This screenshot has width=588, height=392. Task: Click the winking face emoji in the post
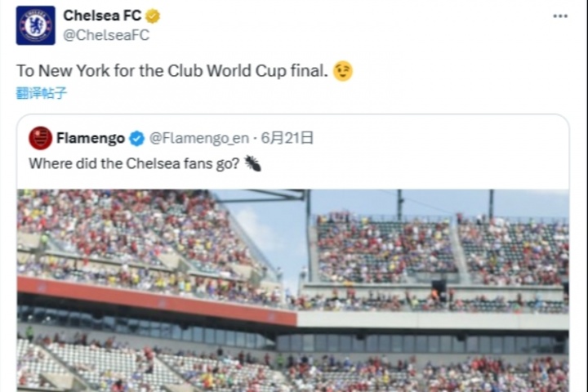343,72
